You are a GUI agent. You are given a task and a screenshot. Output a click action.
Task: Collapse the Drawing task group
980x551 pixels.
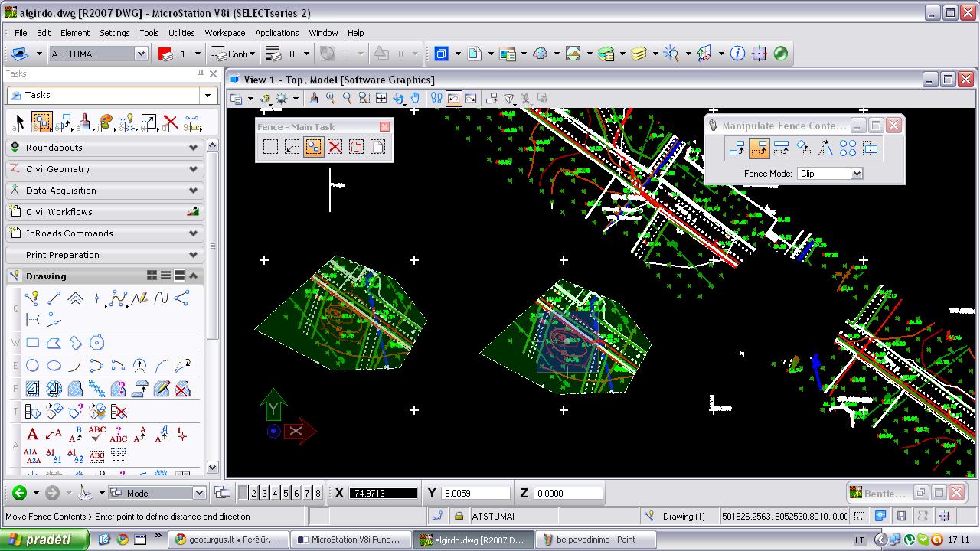click(194, 275)
